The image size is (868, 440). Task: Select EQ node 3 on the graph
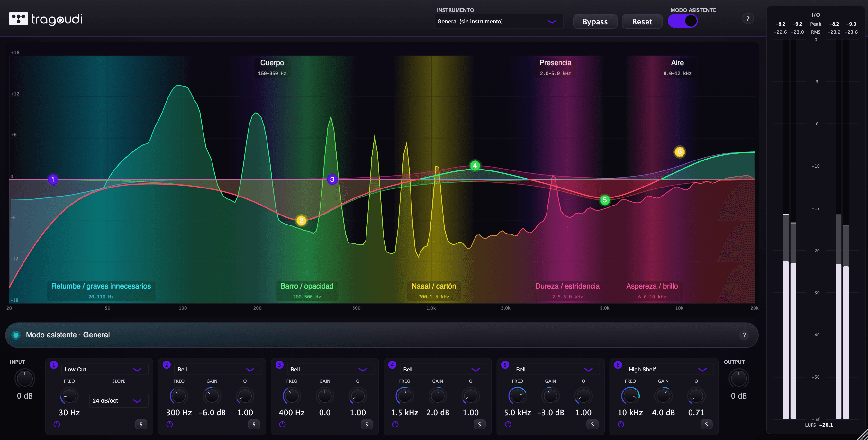[x=332, y=179]
